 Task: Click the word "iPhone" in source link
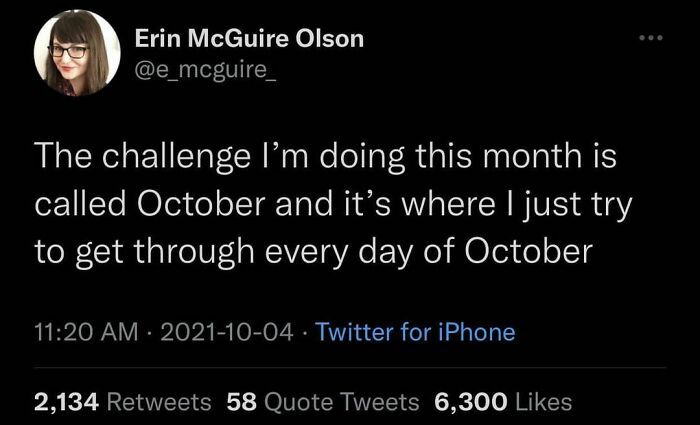click(x=479, y=331)
